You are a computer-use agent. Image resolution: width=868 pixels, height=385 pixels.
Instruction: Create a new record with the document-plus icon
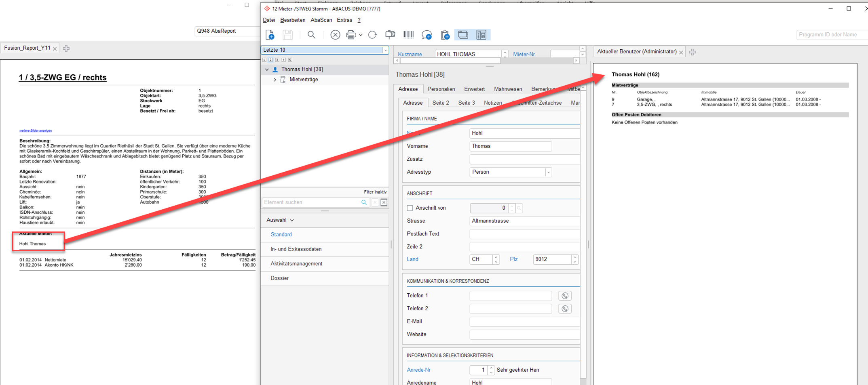[x=270, y=35]
